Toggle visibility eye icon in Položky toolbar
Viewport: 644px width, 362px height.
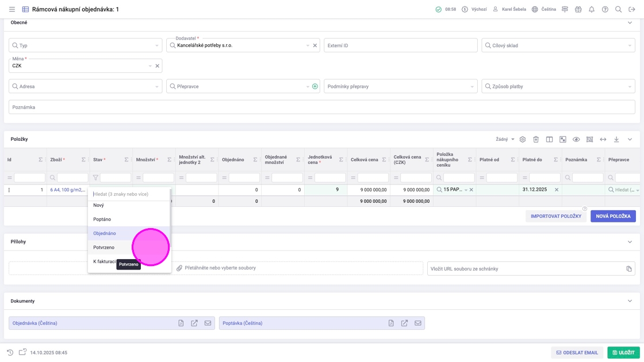(x=576, y=140)
